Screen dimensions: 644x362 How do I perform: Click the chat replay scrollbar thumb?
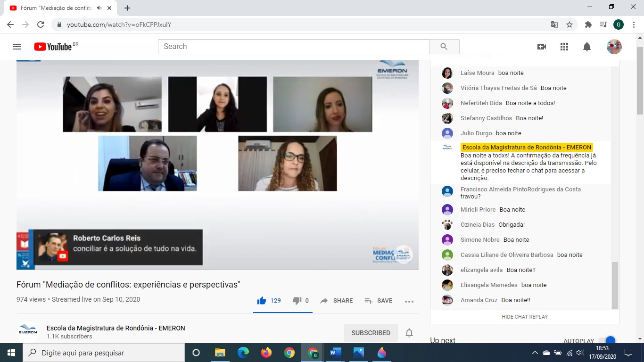click(x=614, y=284)
